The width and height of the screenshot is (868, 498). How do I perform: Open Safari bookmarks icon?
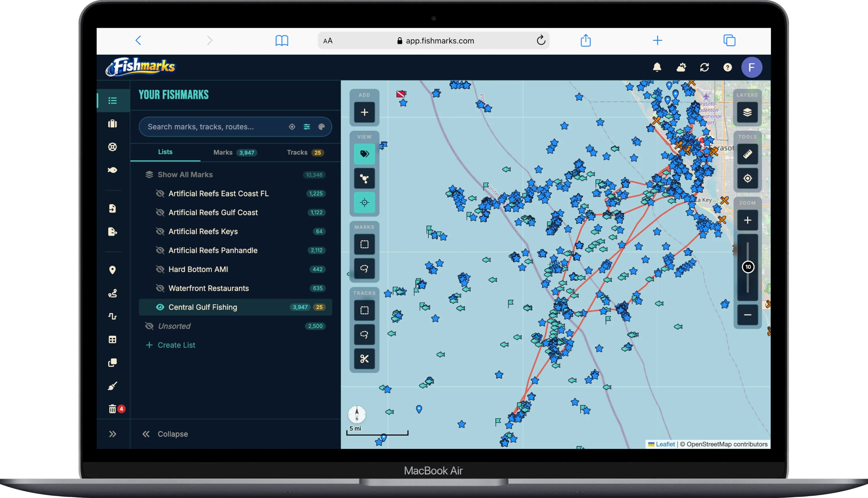[282, 41]
